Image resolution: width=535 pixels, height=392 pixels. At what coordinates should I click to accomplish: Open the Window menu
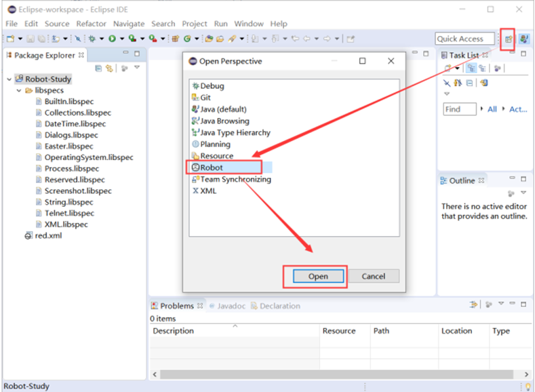[x=249, y=24]
